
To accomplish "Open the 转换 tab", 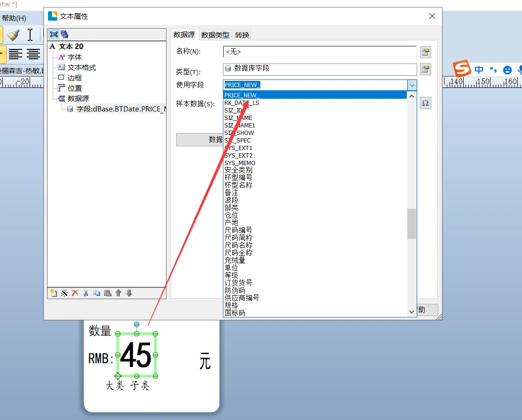I will pyautogui.click(x=242, y=35).
